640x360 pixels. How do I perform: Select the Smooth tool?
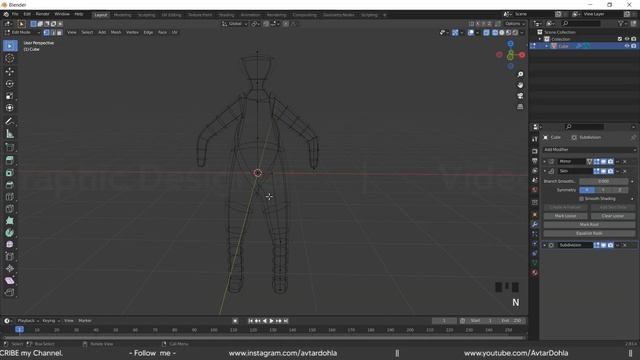point(10,244)
